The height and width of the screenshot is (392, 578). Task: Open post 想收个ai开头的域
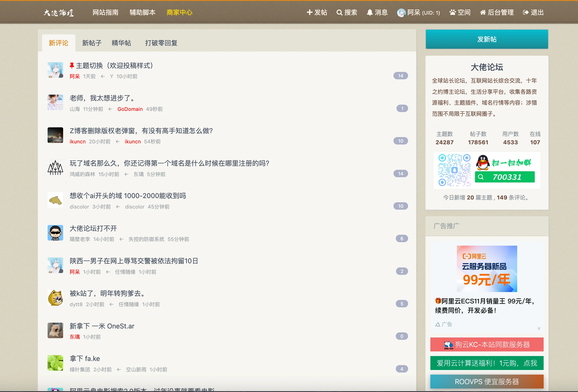pos(128,196)
